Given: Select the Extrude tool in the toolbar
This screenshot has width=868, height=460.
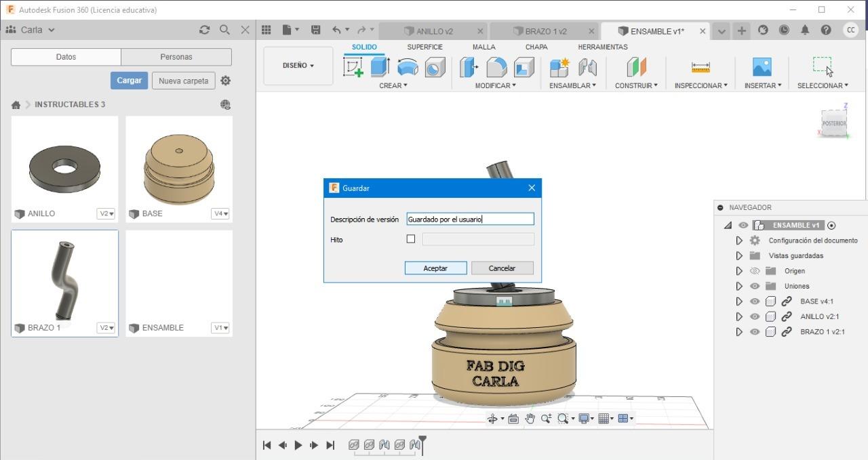Looking at the screenshot, I should (x=380, y=67).
